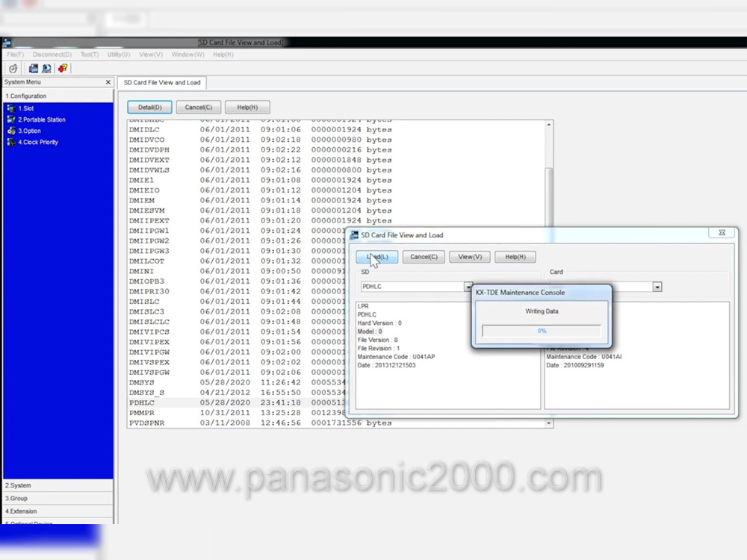Image resolution: width=747 pixels, height=560 pixels.
Task: Switch to SD Card File View and Load tab
Action: pos(161,83)
